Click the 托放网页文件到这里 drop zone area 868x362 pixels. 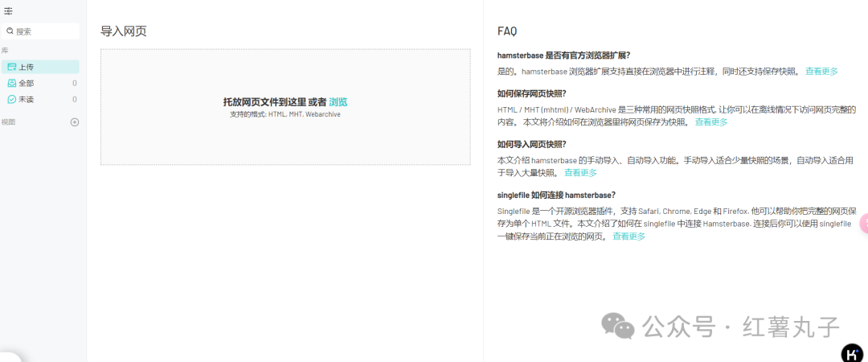pos(285,107)
